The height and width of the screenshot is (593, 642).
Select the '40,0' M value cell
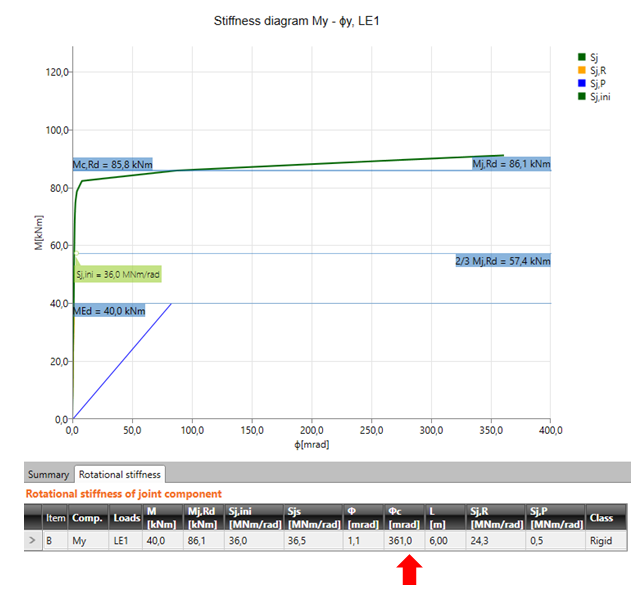pos(162,541)
